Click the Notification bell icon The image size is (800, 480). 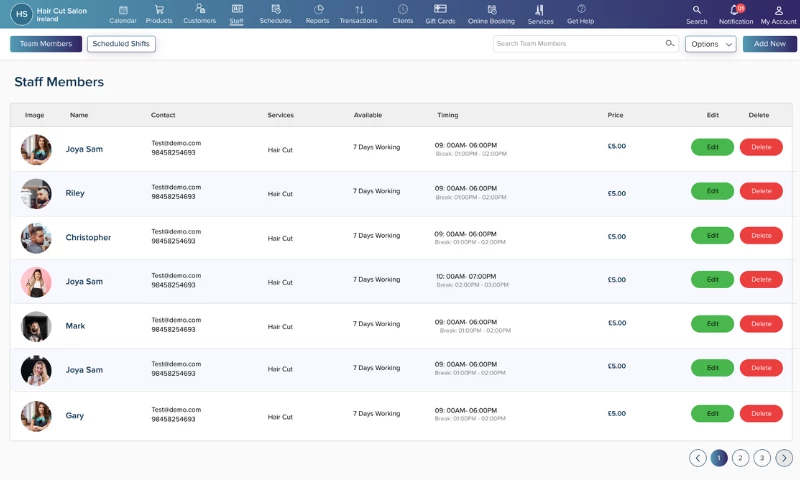[x=735, y=10]
